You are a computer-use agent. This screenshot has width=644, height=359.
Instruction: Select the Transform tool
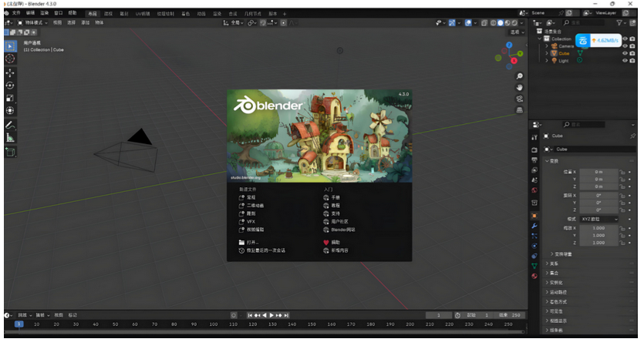(x=10, y=110)
